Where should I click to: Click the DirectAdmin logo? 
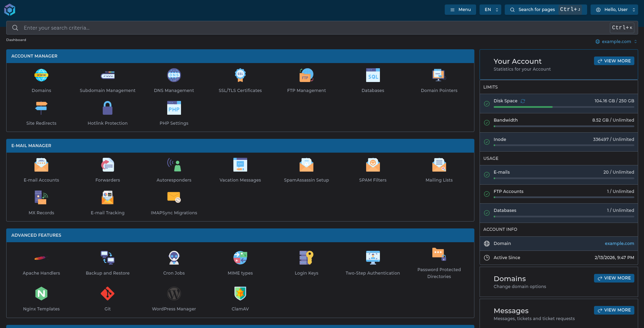(10, 10)
